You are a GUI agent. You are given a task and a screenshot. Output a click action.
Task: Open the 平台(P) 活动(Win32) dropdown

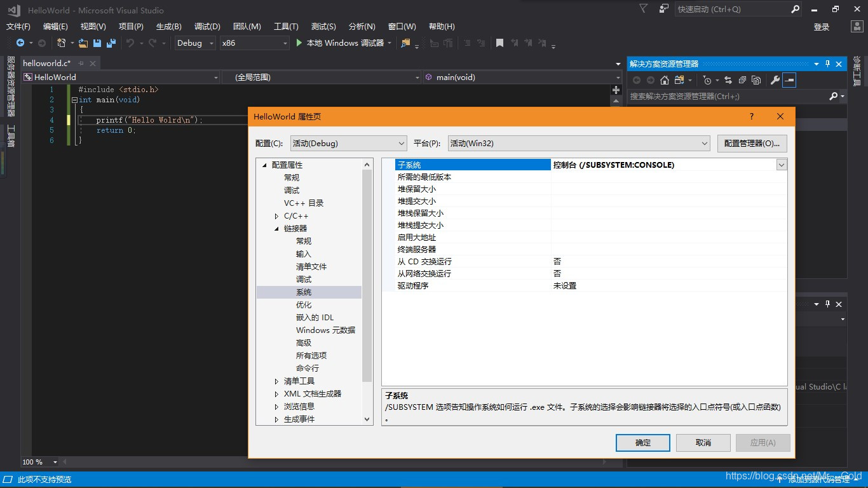[579, 143]
